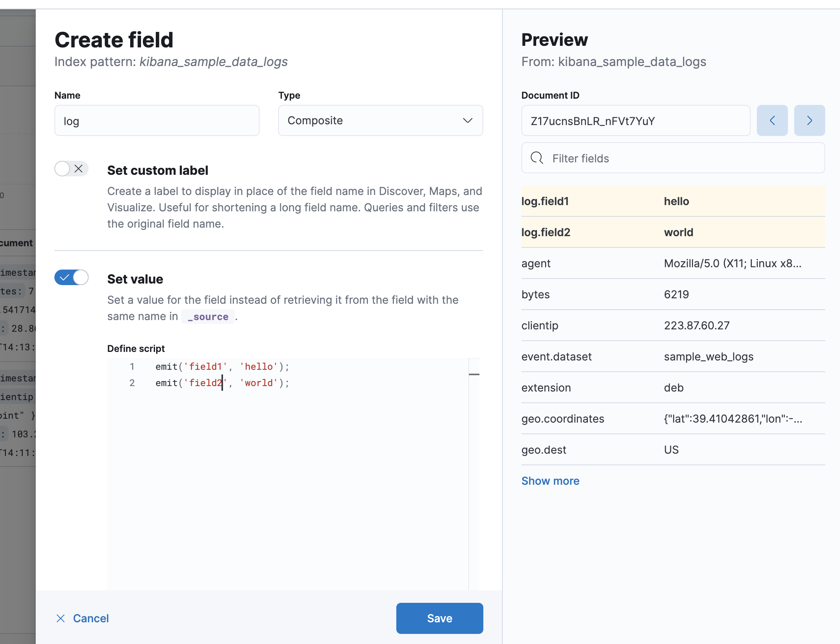840x644 pixels.
Task: Click the agent field preview row
Action: tap(673, 263)
